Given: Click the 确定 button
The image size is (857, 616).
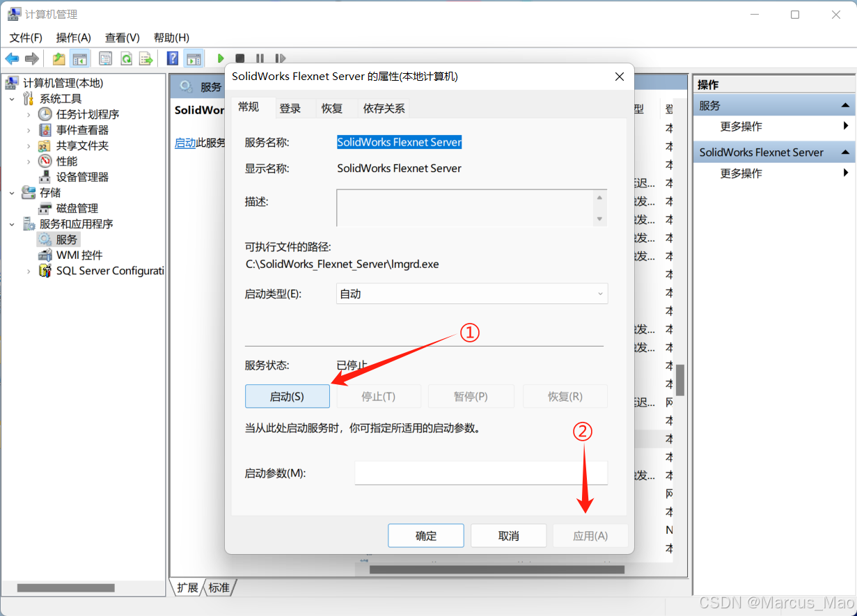Looking at the screenshot, I should 426,536.
